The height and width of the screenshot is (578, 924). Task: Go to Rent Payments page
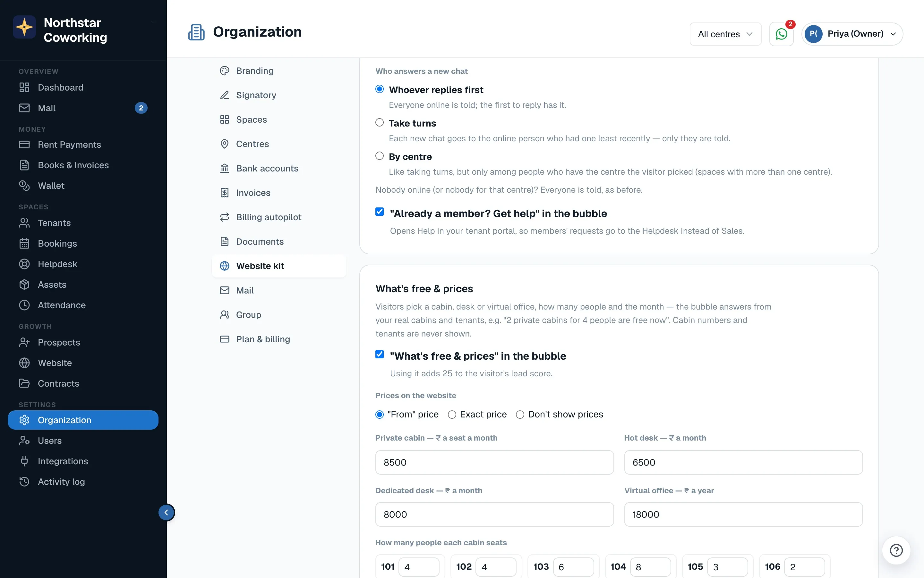tap(83, 145)
